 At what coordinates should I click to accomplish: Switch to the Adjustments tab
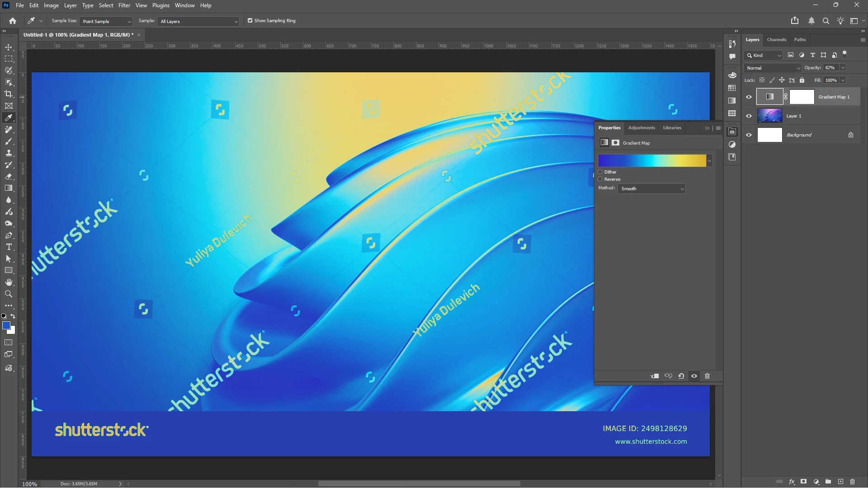(x=642, y=128)
